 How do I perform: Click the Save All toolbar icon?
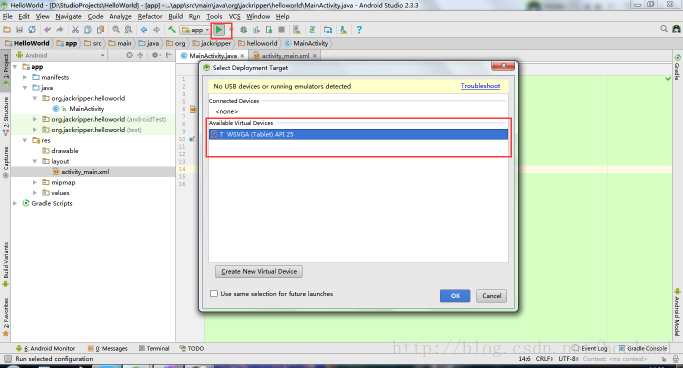tap(19, 30)
